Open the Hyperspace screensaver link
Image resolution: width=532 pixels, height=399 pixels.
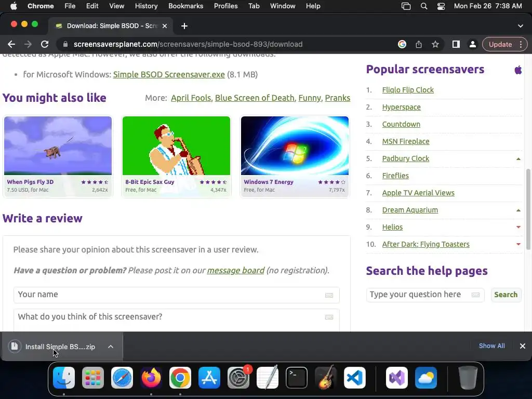coord(402,107)
